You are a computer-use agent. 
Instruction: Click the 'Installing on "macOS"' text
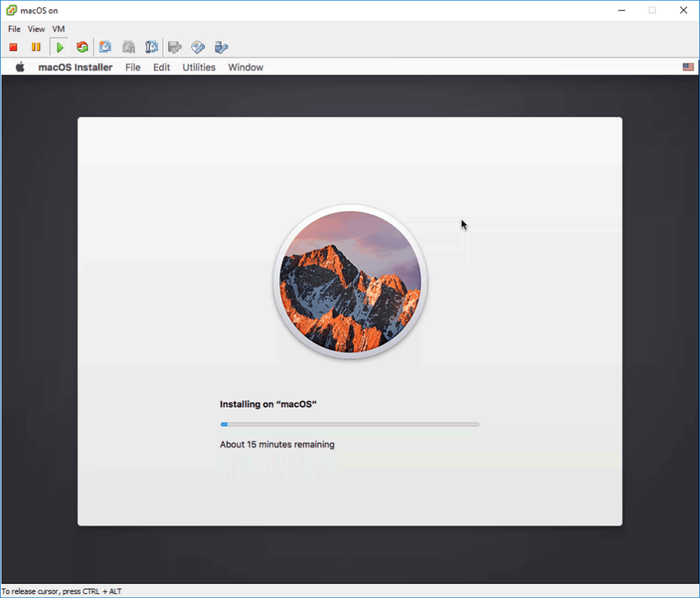(x=268, y=404)
